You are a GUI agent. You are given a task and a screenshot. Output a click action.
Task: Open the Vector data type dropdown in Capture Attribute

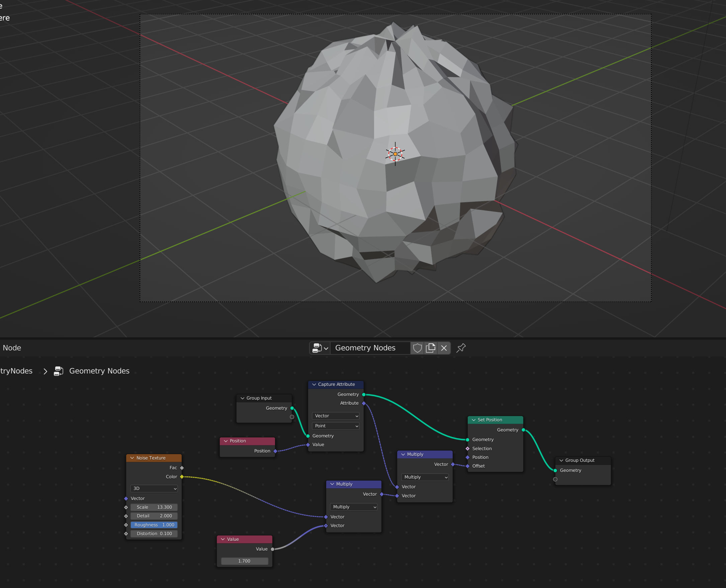point(336,416)
